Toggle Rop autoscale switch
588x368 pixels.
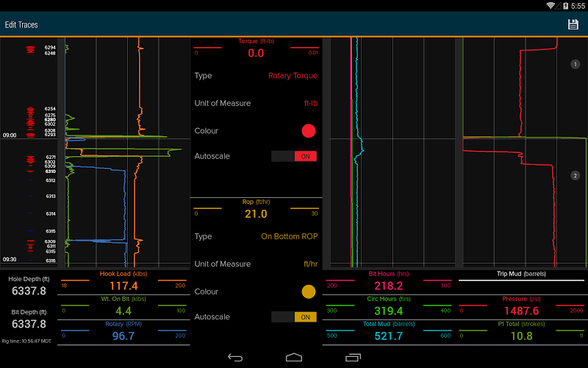tap(294, 317)
